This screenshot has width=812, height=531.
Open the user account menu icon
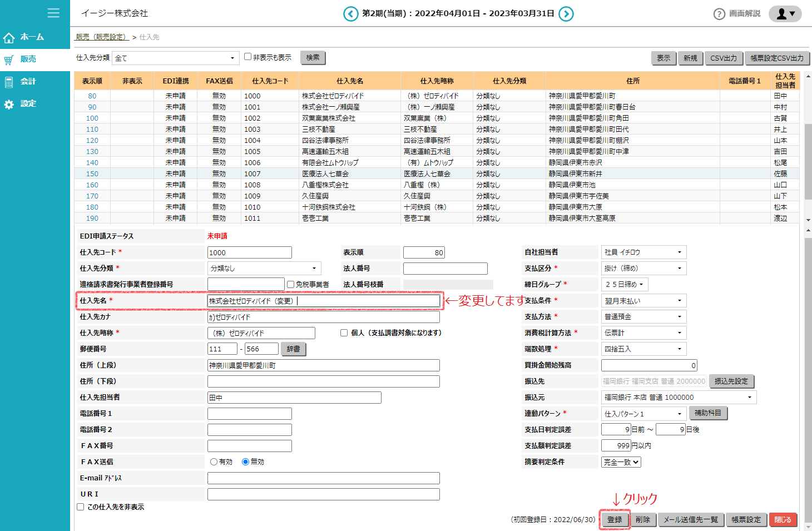click(x=785, y=14)
